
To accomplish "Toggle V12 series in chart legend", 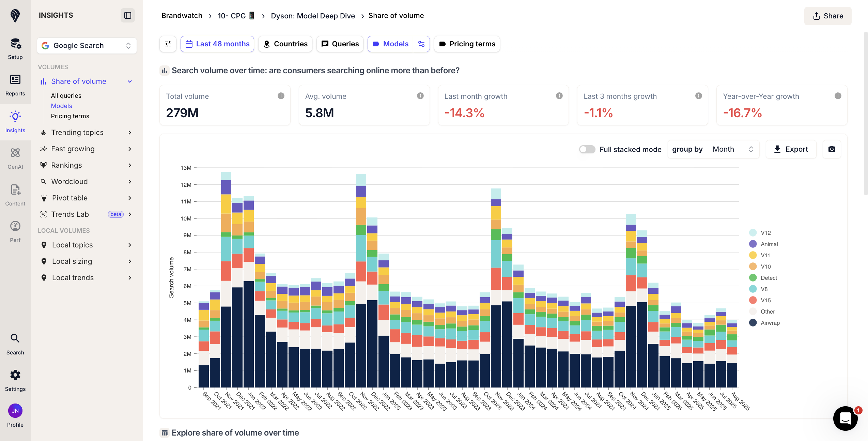I will [x=765, y=233].
